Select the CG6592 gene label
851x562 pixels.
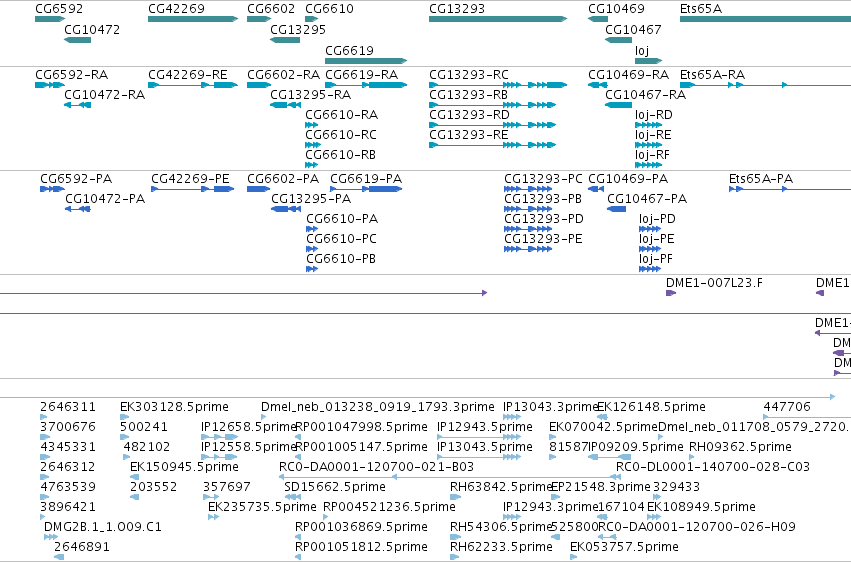point(59,9)
